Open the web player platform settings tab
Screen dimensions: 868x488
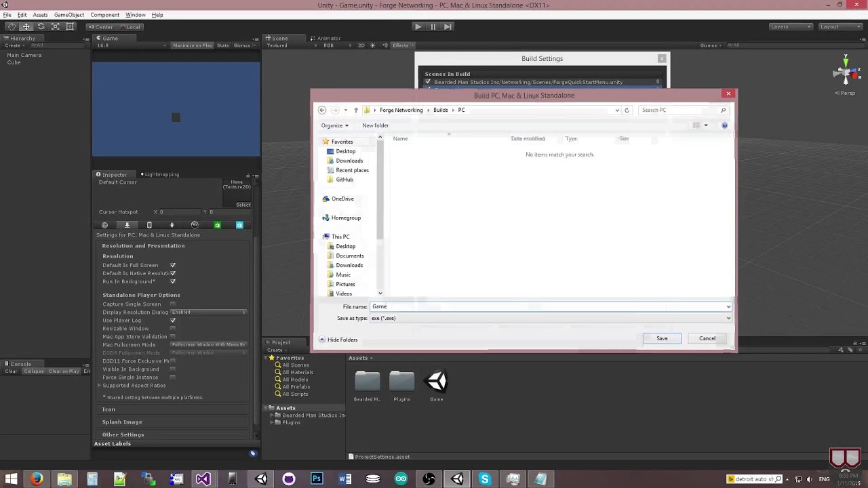[104, 225]
